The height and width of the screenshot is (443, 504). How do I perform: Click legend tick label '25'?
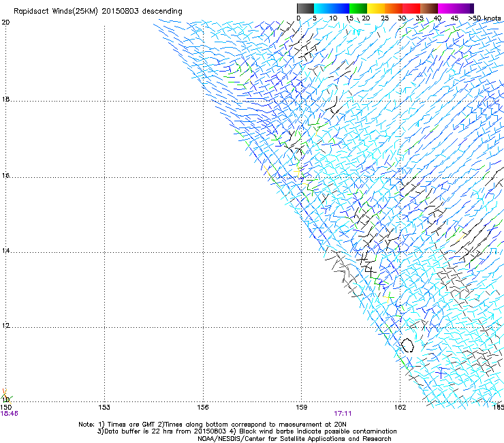click(385, 18)
